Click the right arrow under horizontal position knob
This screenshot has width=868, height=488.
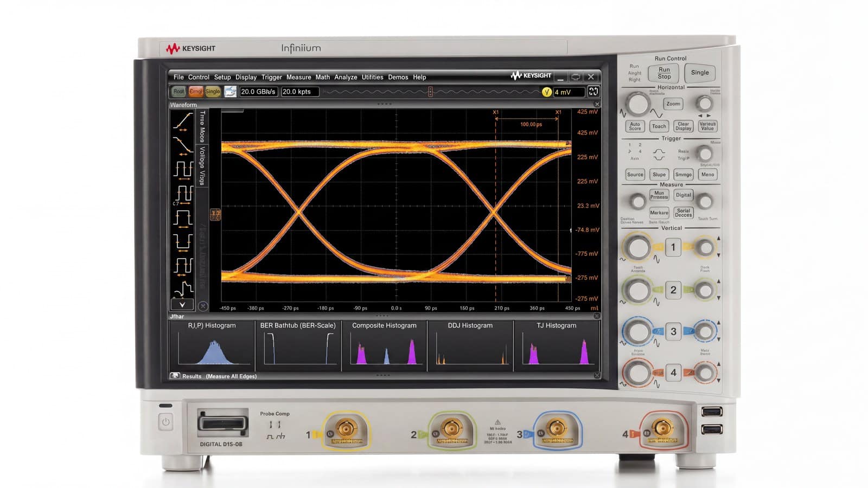(x=709, y=115)
